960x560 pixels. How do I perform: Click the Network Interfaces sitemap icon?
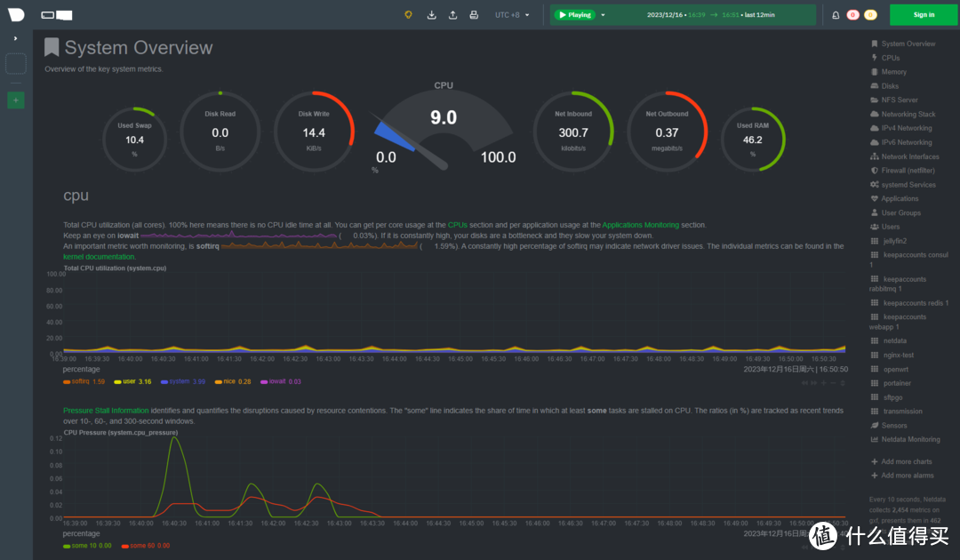pyautogui.click(x=875, y=156)
